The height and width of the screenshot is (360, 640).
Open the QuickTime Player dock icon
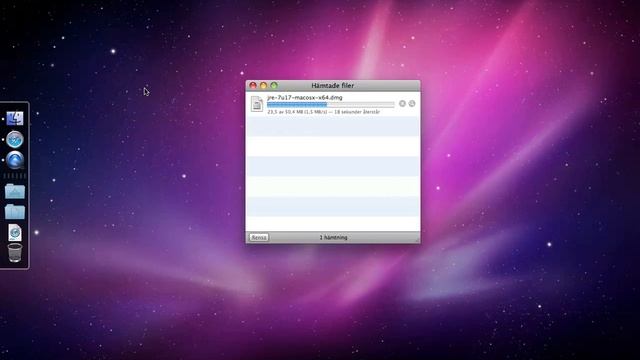tap(15, 160)
